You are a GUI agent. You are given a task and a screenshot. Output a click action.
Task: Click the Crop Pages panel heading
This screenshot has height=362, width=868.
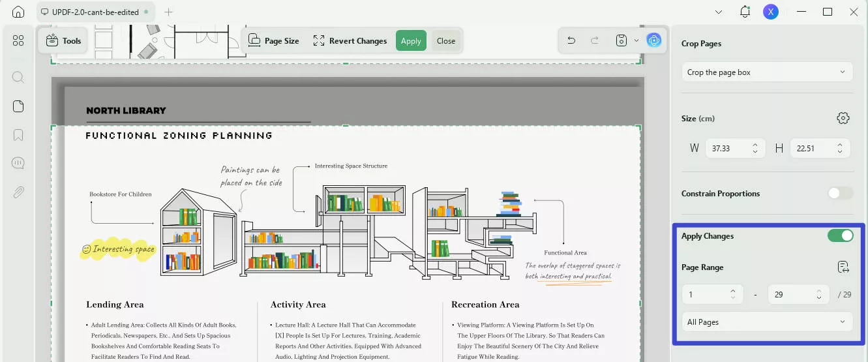(x=701, y=44)
